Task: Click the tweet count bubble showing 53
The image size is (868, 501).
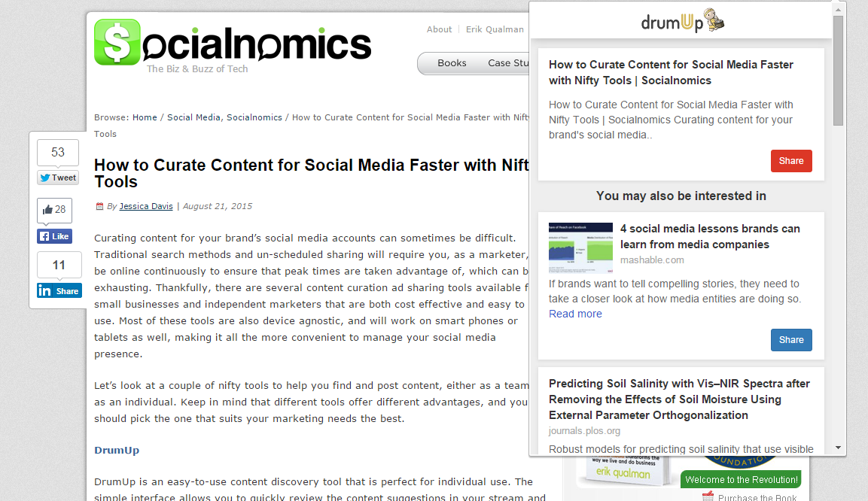Action: (x=58, y=152)
